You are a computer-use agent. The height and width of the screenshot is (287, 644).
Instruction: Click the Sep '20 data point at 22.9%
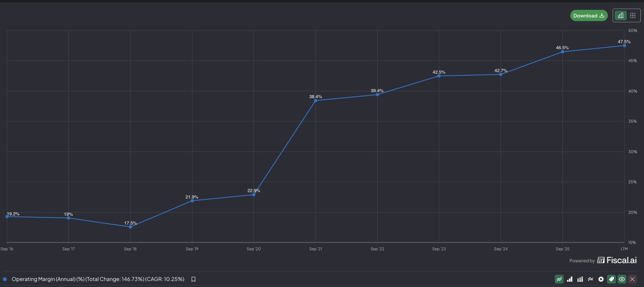click(254, 194)
